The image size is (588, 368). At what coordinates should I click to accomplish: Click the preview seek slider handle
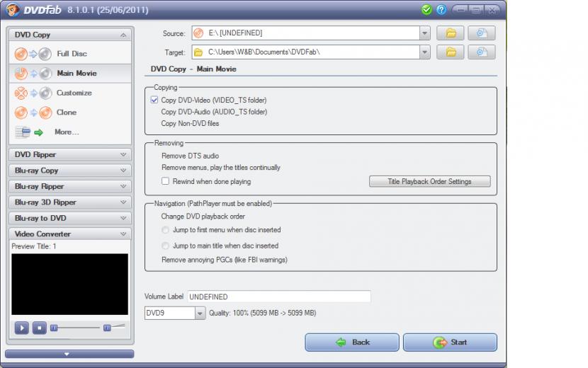[x=54, y=328]
